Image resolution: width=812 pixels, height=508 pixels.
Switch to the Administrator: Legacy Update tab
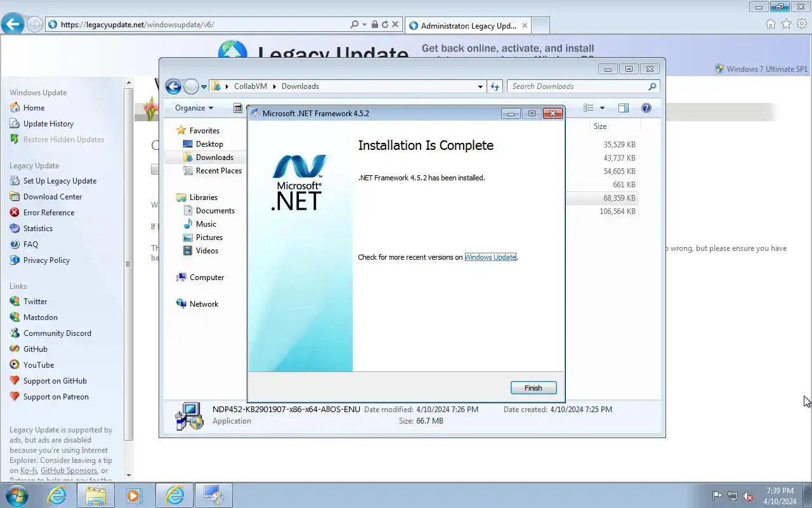click(468, 25)
